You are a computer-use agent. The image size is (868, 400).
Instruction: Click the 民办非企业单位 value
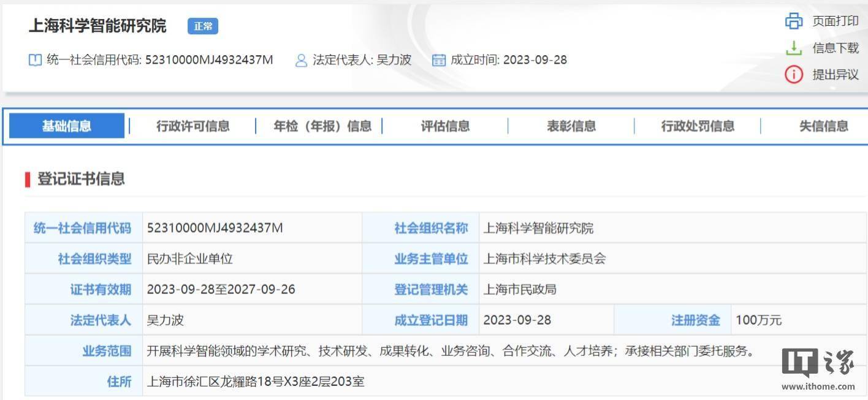[x=190, y=258]
